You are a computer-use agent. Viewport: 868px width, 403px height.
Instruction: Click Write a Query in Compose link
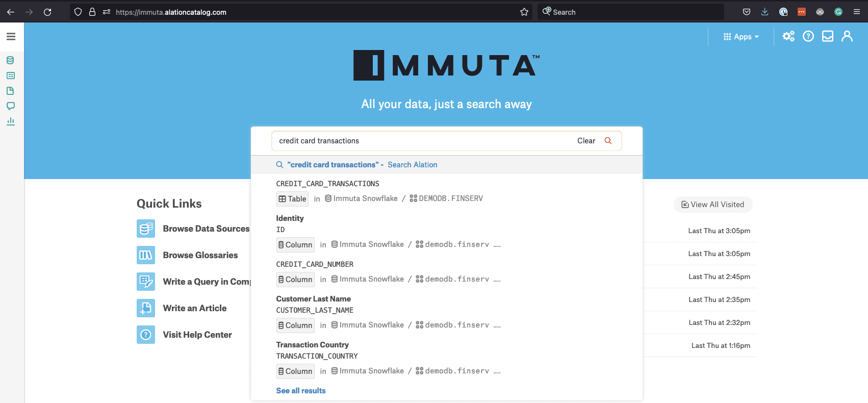coord(207,282)
